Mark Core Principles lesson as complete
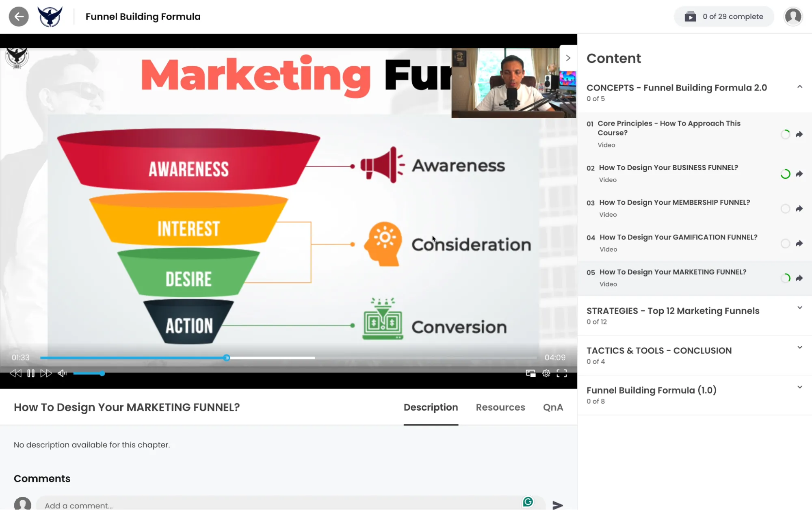This screenshot has width=812, height=510. tap(785, 134)
